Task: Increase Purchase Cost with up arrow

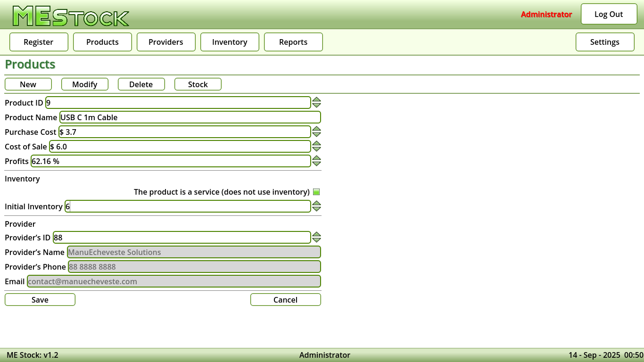Action: point(316,129)
